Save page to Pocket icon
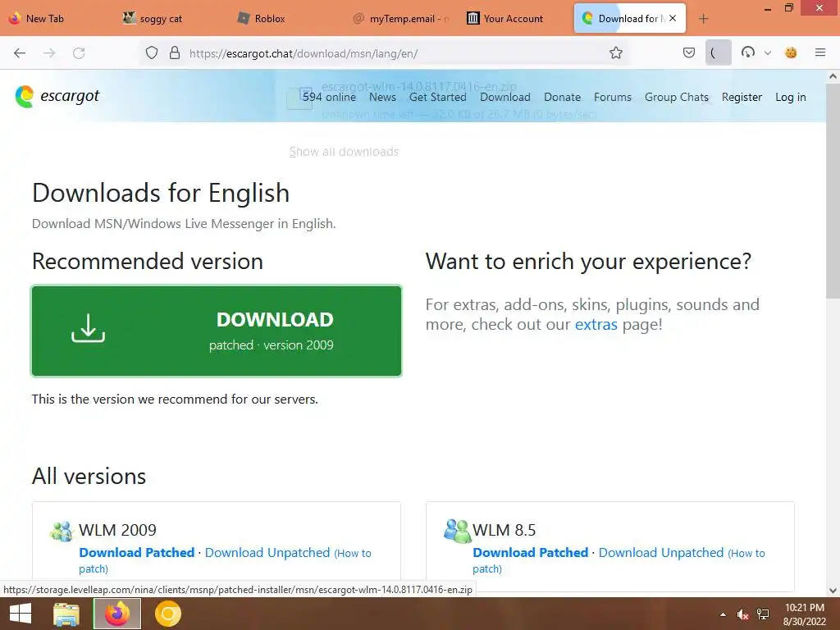 click(689, 53)
